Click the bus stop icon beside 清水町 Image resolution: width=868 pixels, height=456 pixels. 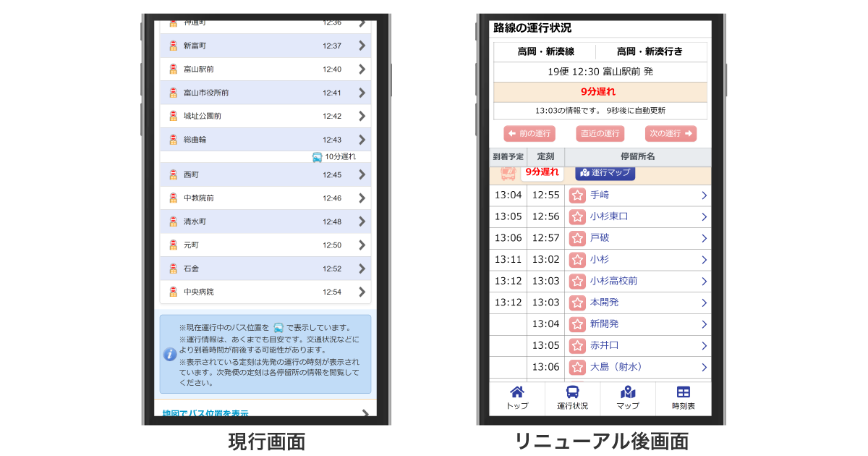[173, 221]
